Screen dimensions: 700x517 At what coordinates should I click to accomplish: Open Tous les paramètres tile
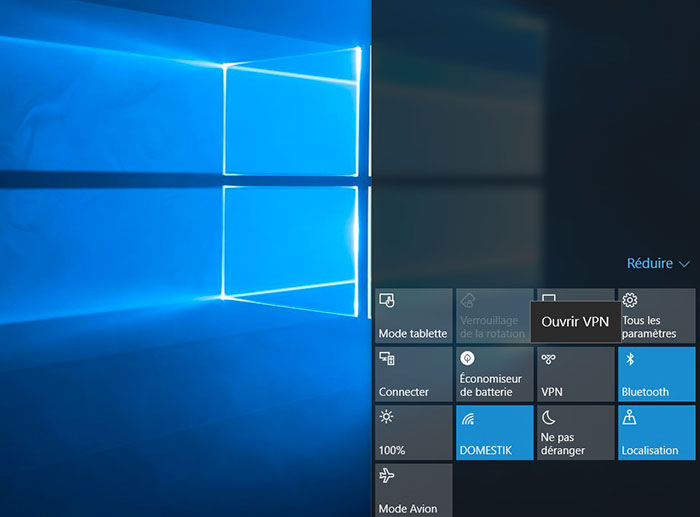[x=657, y=316]
